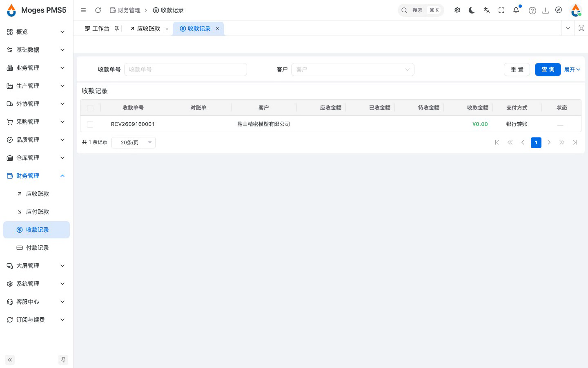Open 付款记录 in the sidebar

pyautogui.click(x=36, y=248)
